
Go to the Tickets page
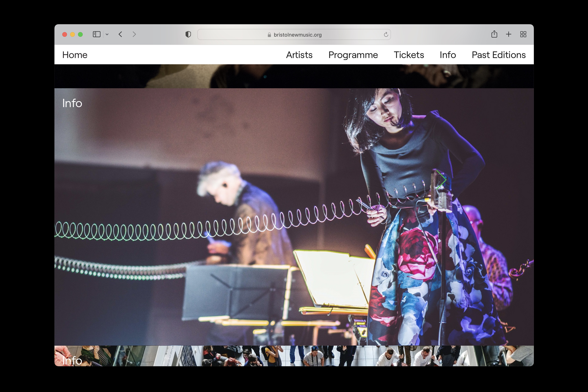tap(409, 55)
